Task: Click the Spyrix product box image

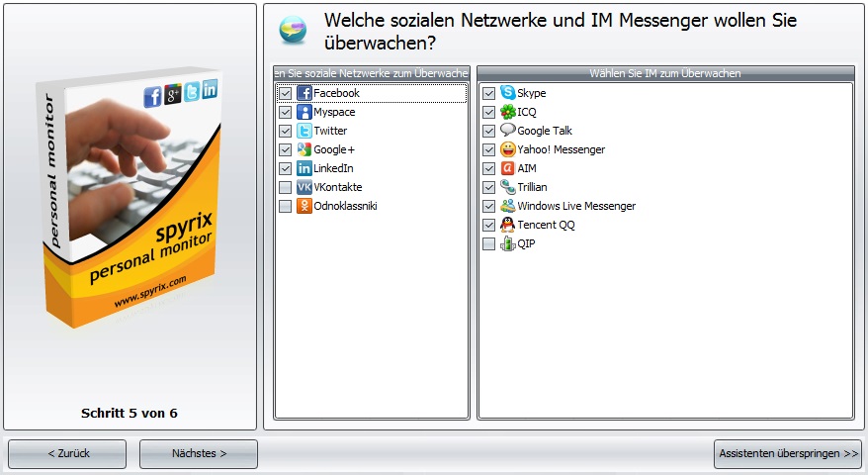Action: pos(129,197)
